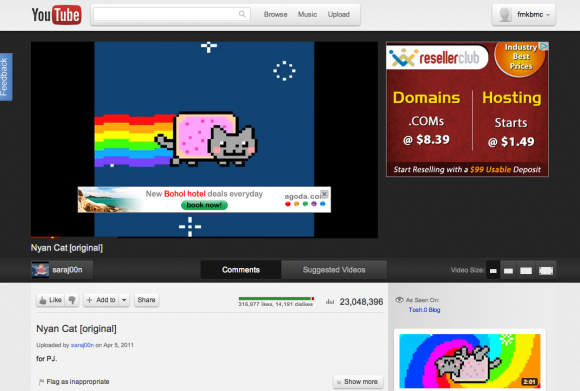Image resolution: width=580 pixels, height=391 pixels.
Task: Open the Browse menu item
Action: point(276,14)
